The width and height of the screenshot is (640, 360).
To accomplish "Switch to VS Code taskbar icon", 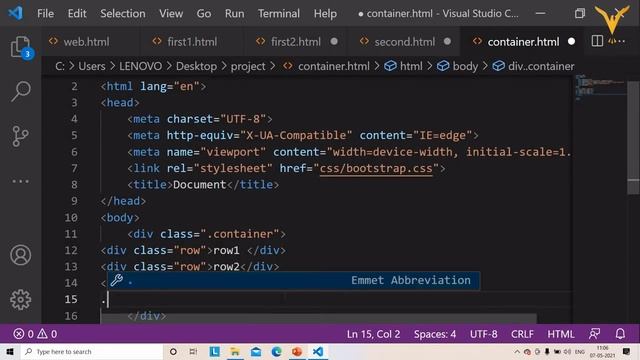I will 318,351.
